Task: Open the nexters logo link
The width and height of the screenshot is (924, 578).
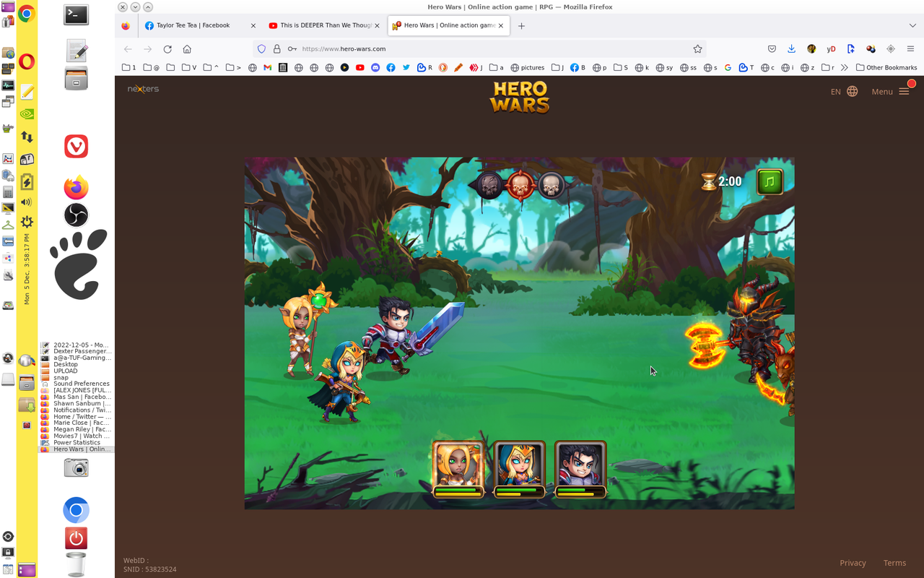Action: pyautogui.click(x=143, y=89)
